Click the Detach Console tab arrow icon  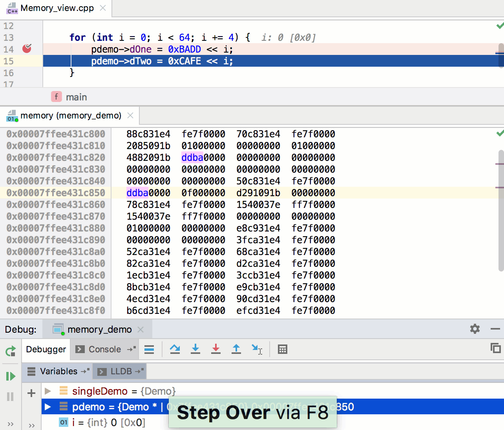[x=131, y=349]
